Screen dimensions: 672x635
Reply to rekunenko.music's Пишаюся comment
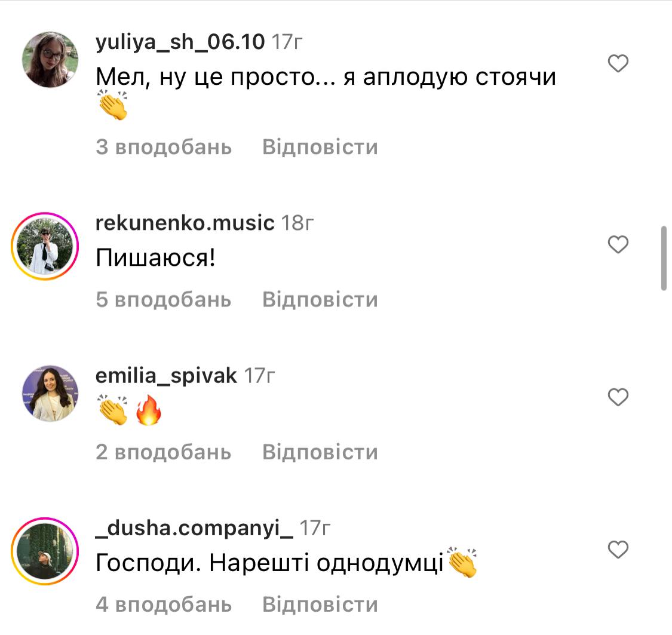coord(320,299)
